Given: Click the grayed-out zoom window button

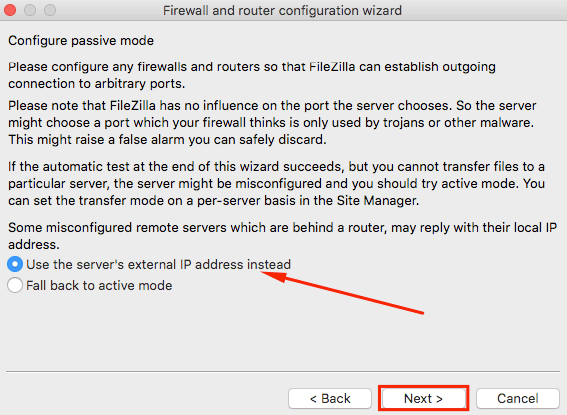Looking at the screenshot, I should [x=50, y=10].
